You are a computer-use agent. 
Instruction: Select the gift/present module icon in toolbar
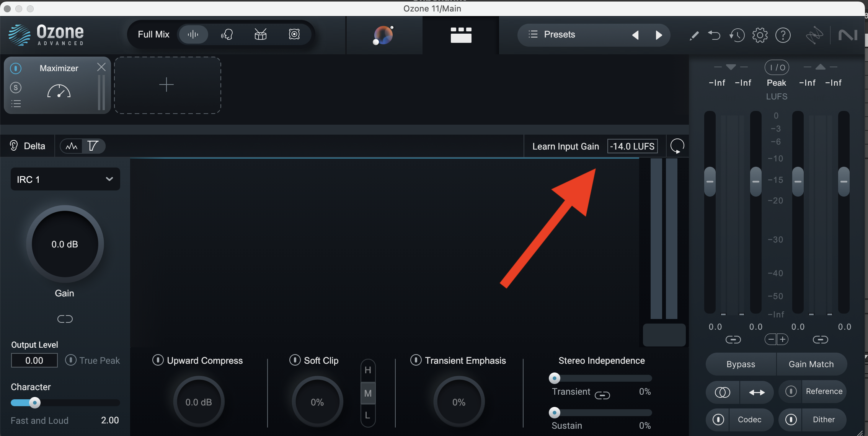tap(260, 34)
